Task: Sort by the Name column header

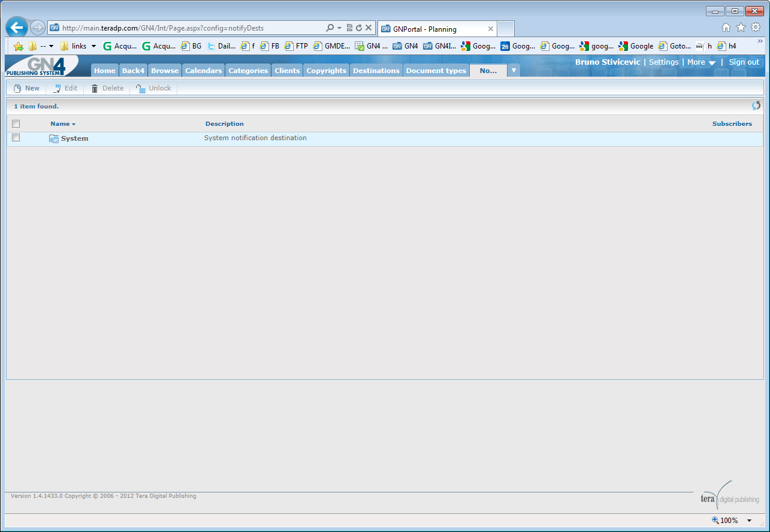Action: coord(63,123)
